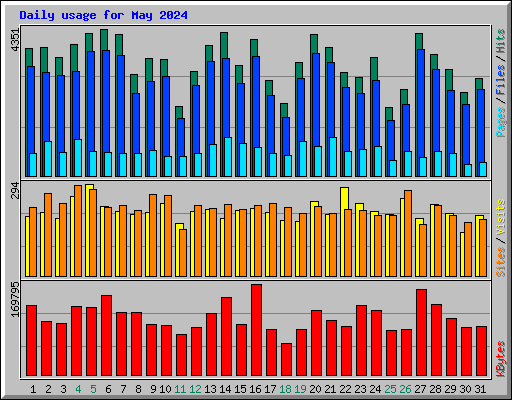
Task: Click the orange sites bar for day 4
Action: (x=78, y=231)
